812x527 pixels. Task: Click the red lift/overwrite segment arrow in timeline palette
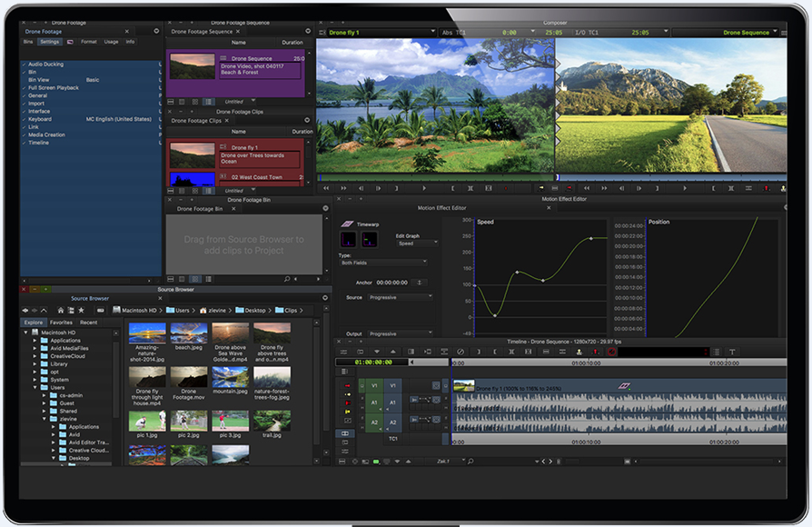point(346,386)
